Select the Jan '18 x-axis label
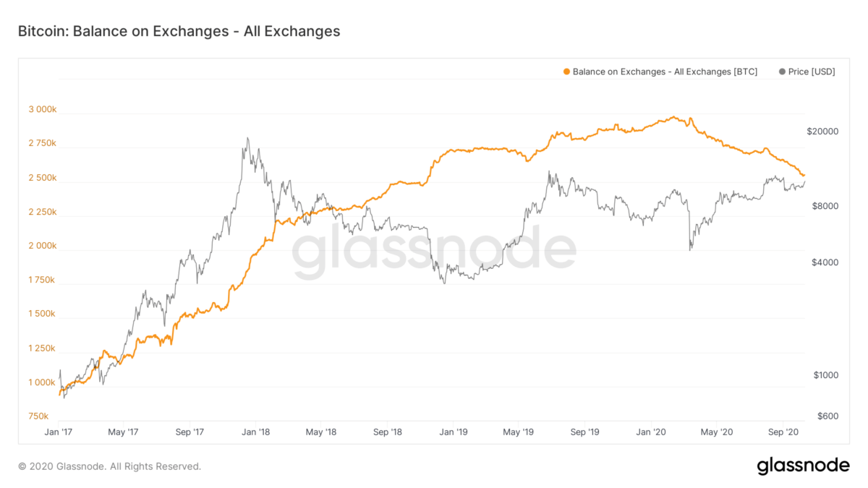Screen dimensions: 868x488 255,432
